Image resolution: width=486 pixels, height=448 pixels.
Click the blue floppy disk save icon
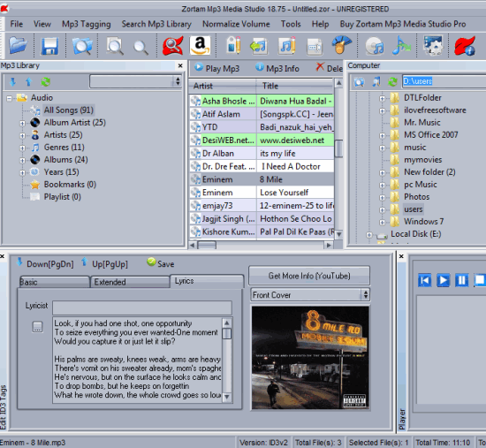point(49,46)
